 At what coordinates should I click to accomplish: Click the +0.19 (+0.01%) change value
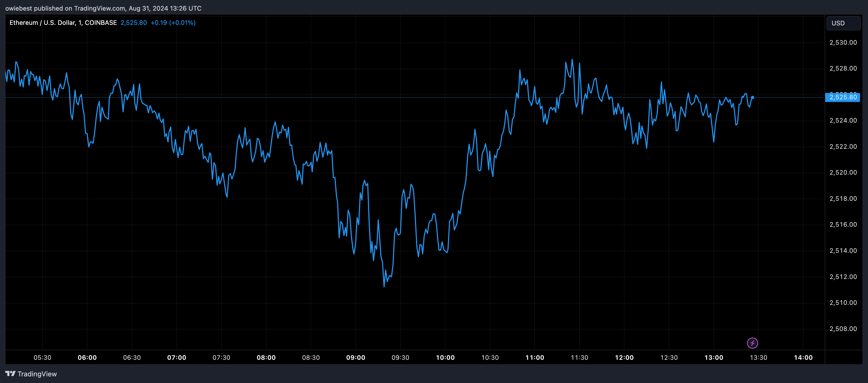pyautogui.click(x=173, y=22)
